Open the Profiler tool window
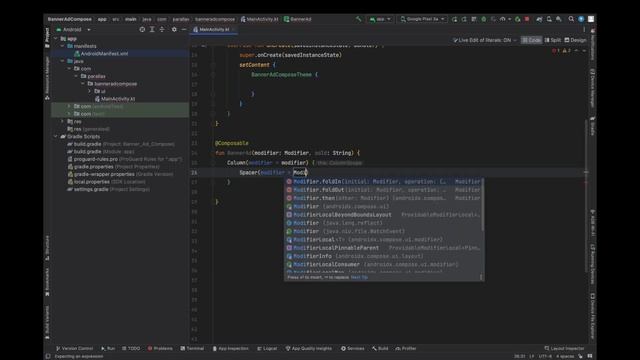The width and height of the screenshot is (640, 360). (406, 349)
